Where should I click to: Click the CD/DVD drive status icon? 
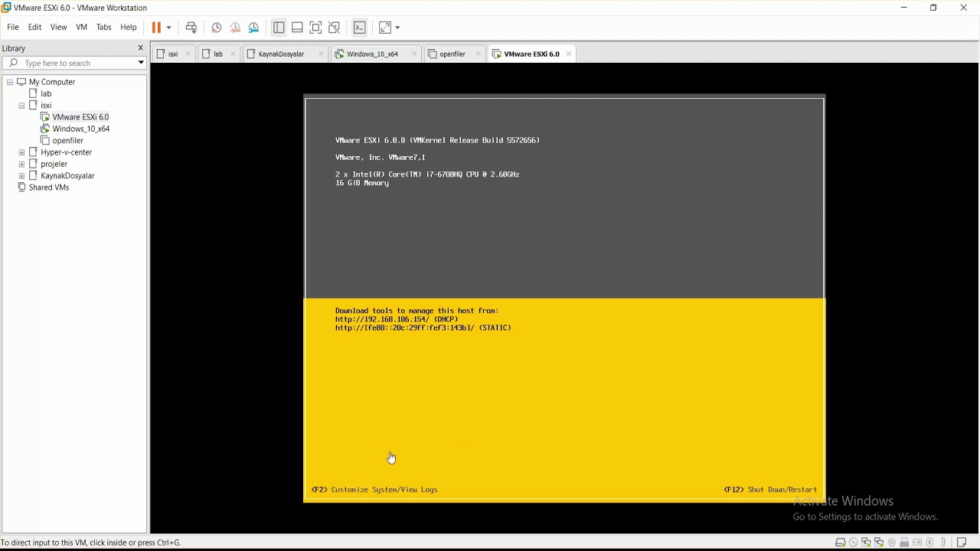click(854, 543)
